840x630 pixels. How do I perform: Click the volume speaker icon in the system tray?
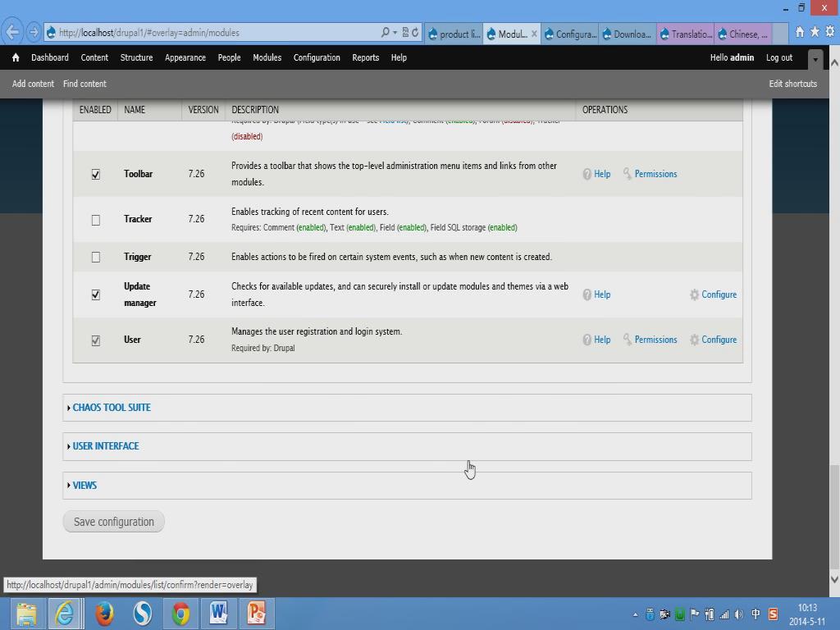pos(739,614)
